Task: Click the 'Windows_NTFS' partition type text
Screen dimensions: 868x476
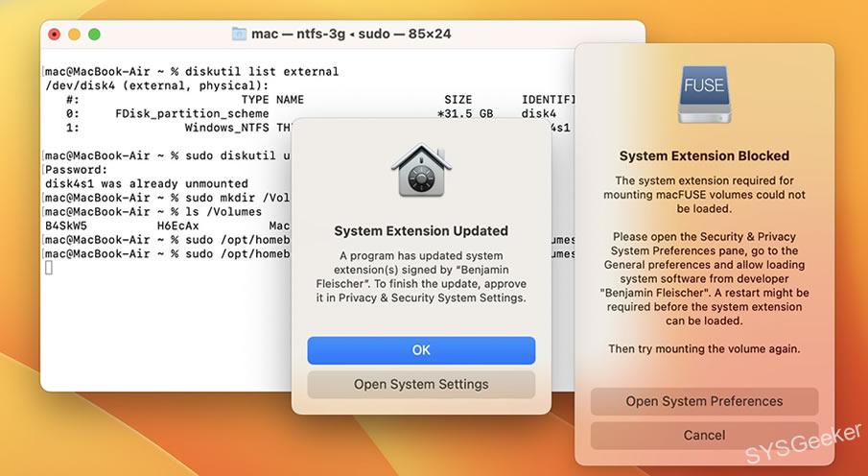Action: click(227, 128)
